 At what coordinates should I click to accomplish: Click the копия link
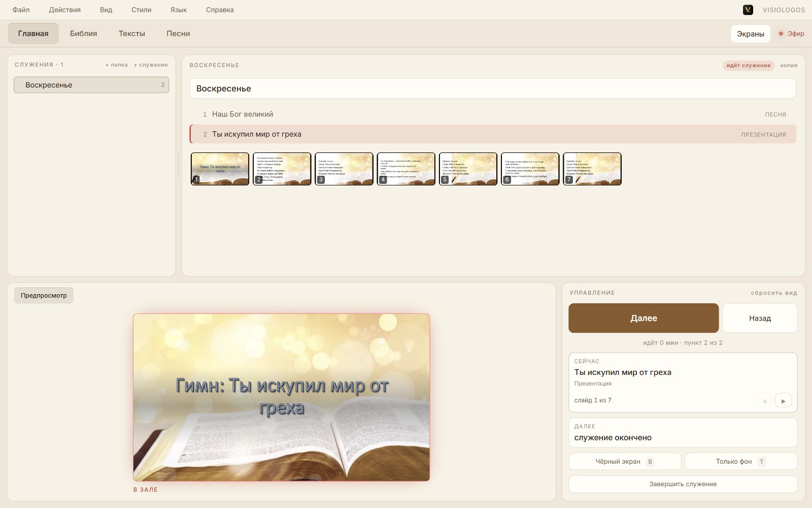[x=789, y=65]
